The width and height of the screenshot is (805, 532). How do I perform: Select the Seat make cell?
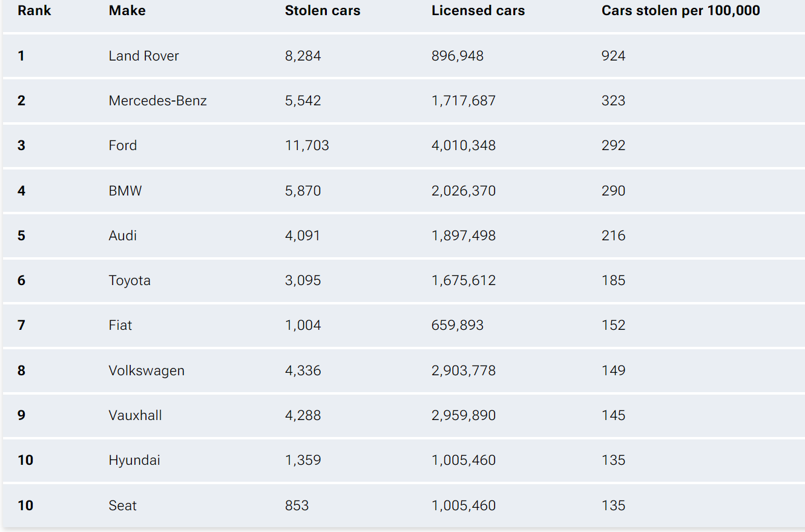(123, 505)
